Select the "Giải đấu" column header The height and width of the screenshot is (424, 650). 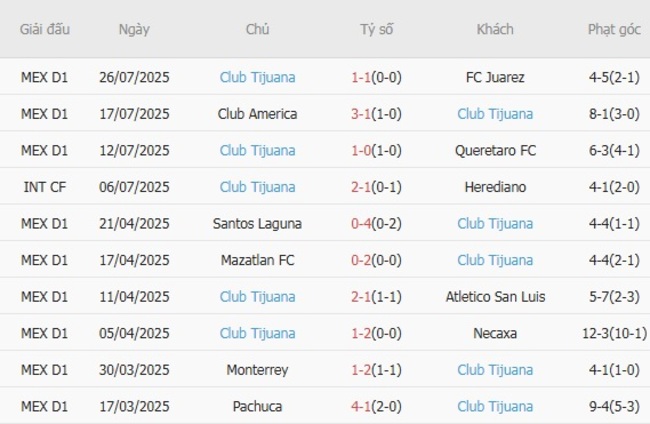pos(45,29)
